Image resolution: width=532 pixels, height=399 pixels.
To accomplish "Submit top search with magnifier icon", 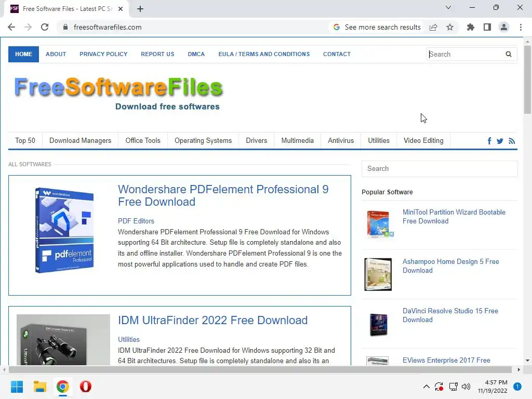I will coord(508,54).
